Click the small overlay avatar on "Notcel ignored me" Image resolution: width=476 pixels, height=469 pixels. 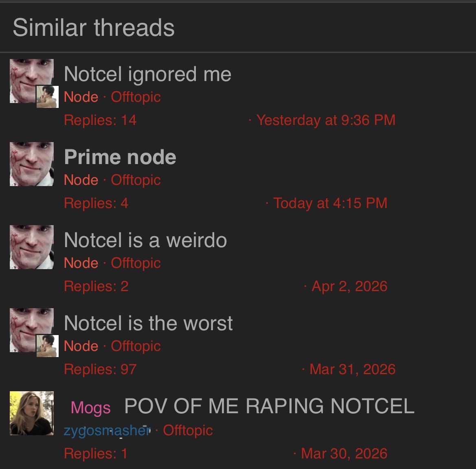click(48, 97)
